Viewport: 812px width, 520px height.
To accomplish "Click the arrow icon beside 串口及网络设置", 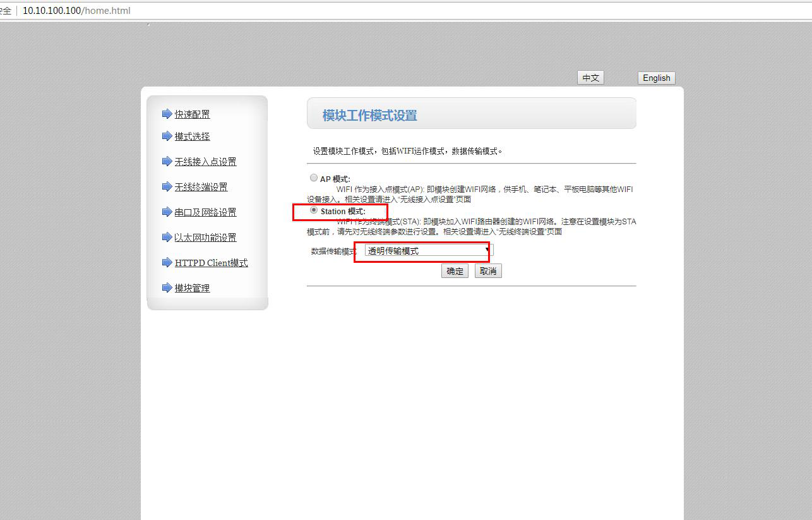I will [x=167, y=212].
